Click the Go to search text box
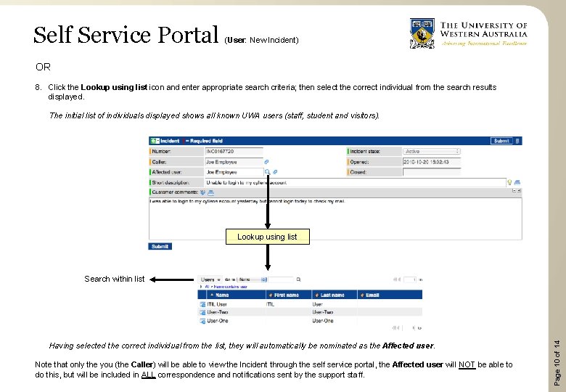 (x=281, y=279)
